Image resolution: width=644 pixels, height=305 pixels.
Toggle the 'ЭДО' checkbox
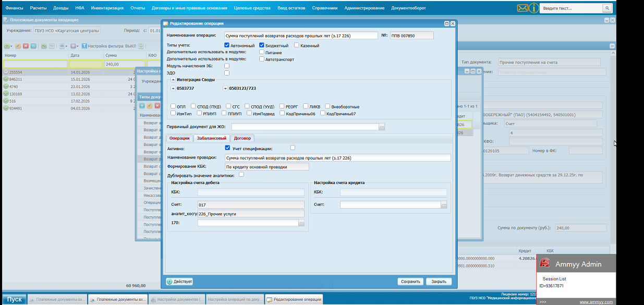click(x=227, y=73)
